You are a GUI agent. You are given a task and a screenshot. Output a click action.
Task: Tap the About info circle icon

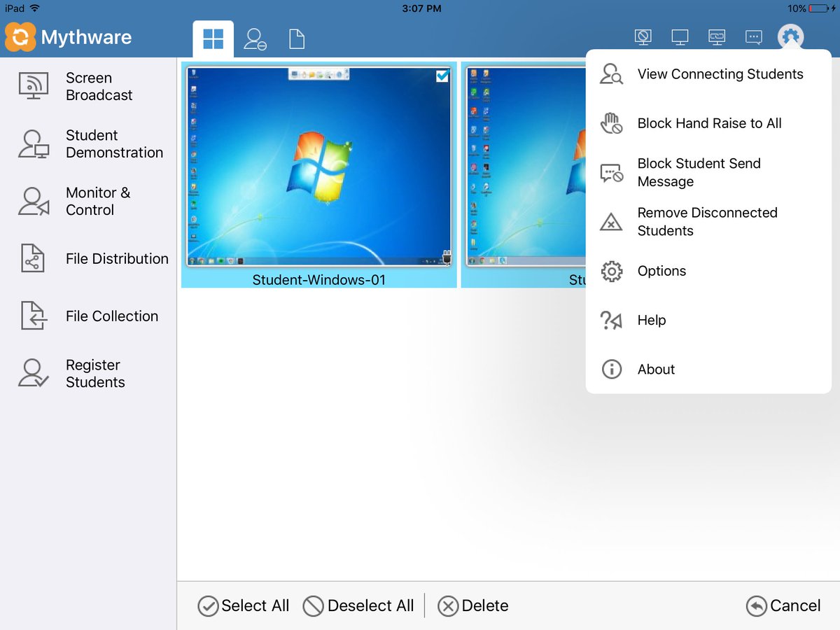(612, 369)
